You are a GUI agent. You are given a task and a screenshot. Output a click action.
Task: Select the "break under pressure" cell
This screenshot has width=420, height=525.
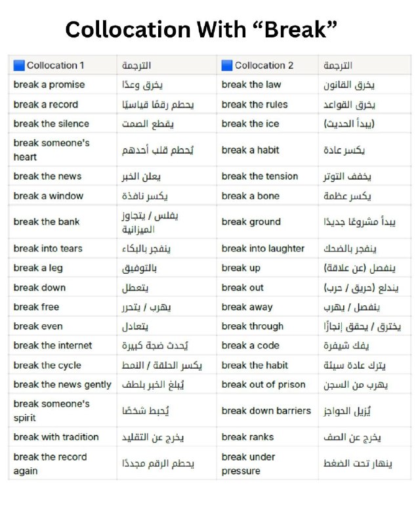pos(267,463)
